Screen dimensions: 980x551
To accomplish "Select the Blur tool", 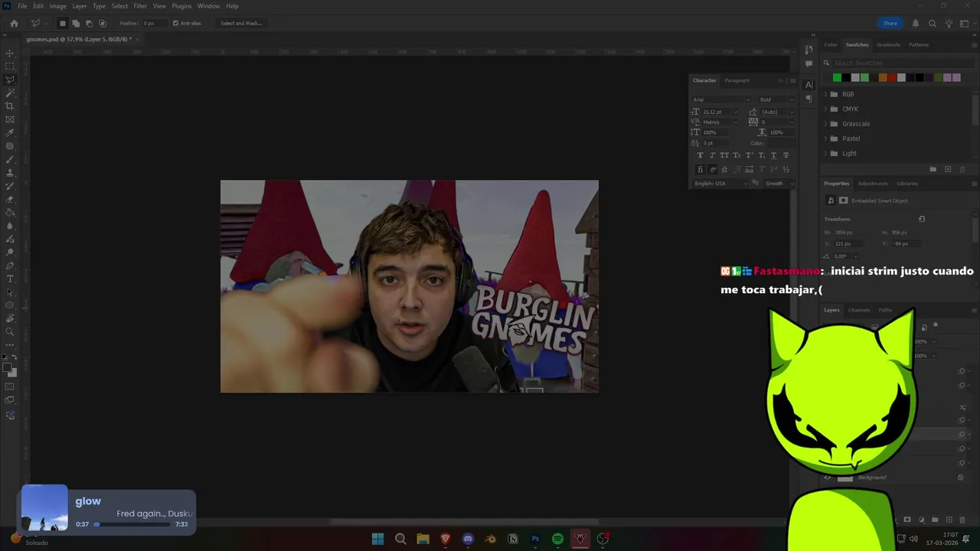I will coord(10,226).
